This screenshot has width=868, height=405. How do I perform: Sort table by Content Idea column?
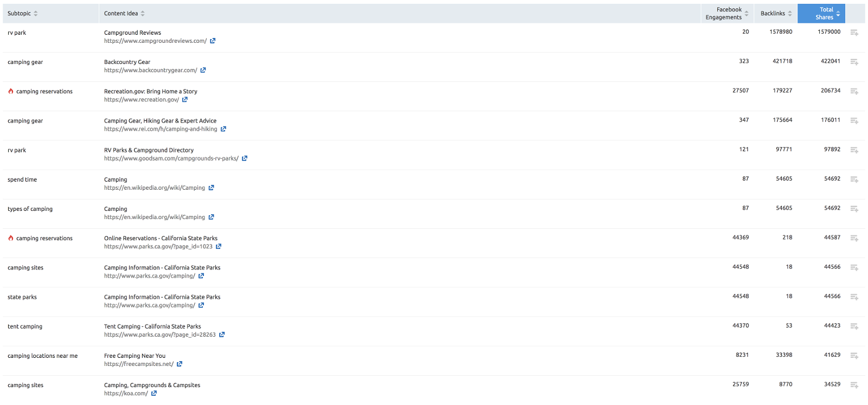pos(124,14)
